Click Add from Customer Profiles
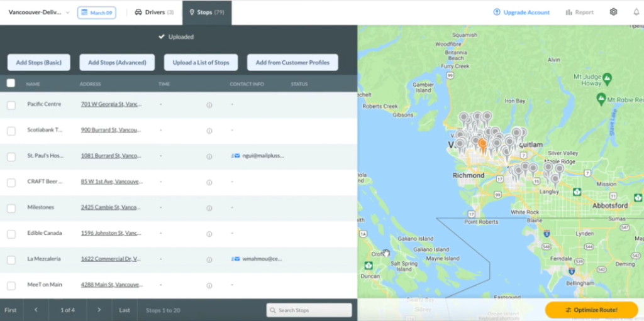This screenshot has height=321, width=644. pyautogui.click(x=292, y=62)
